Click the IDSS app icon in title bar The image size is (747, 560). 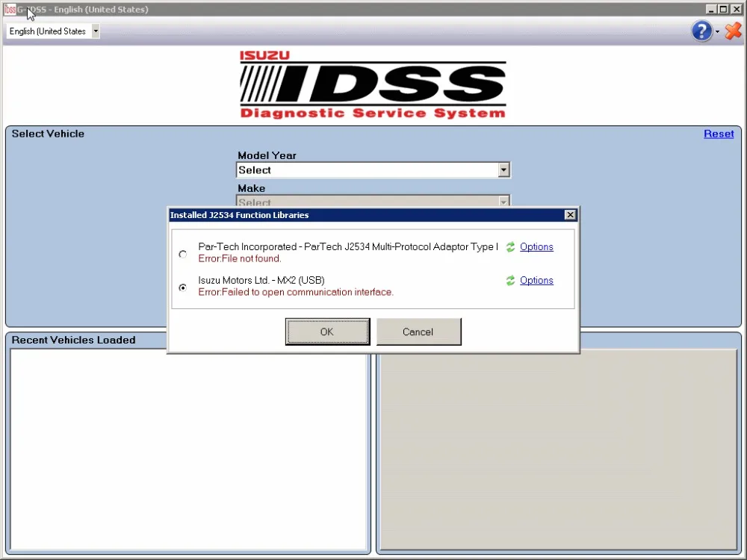click(10, 9)
